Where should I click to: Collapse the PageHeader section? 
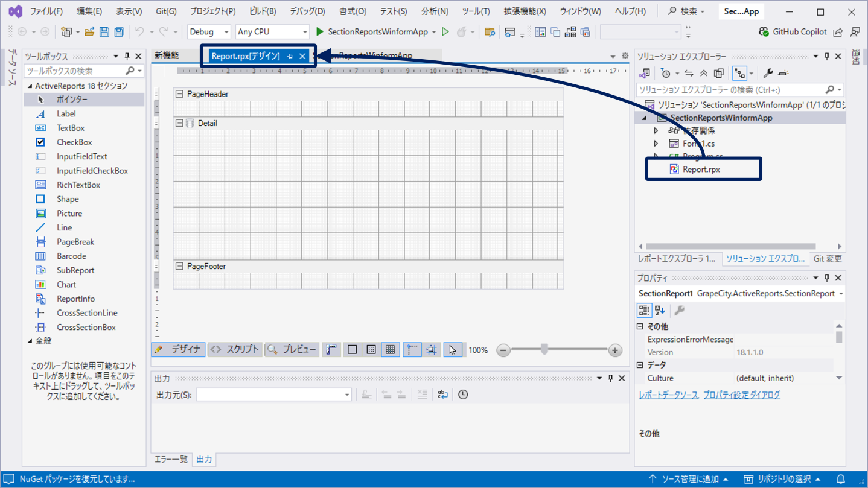coord(179,94)
